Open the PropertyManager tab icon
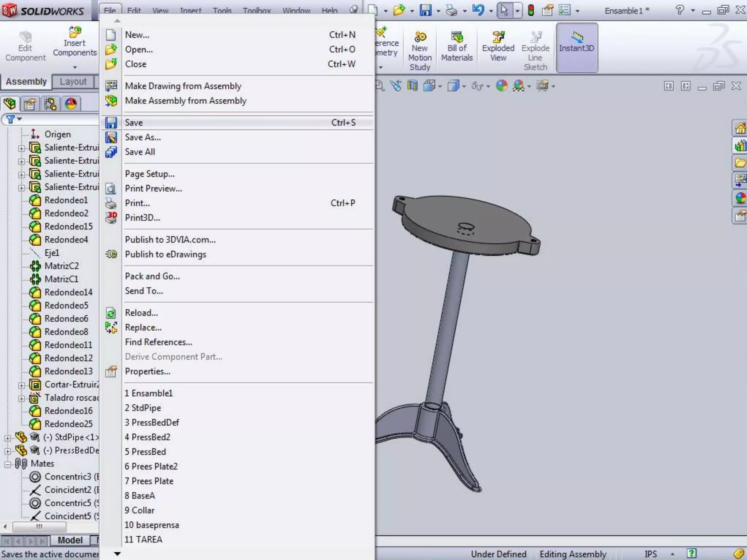Image resolution: width=747 pixels, height=560 pixels. [30, 104]
